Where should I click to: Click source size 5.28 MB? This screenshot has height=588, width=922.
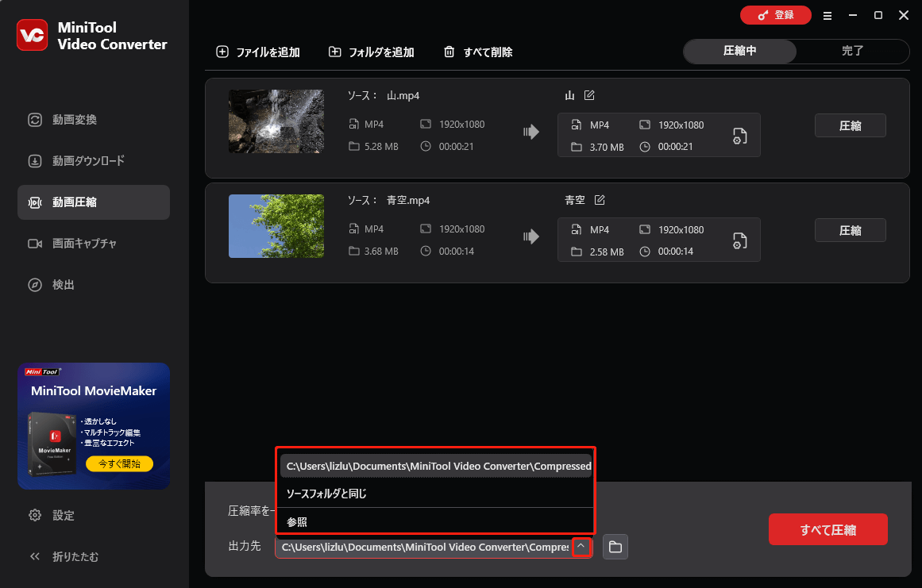pos(381,147)
